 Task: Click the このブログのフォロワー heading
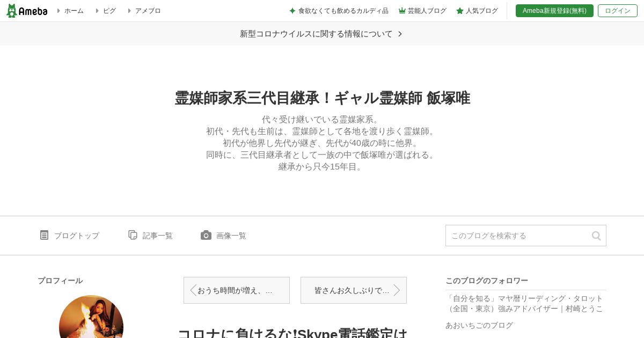point(487,281)
